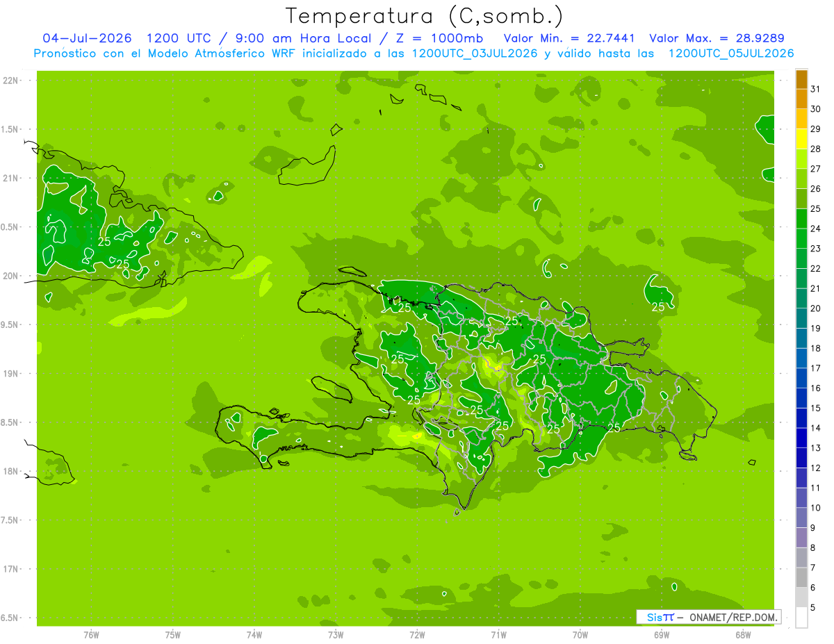Click the purple swatch between 8 and 9
The height and width of the screenshot is (644, 834).
pos(802,538)
